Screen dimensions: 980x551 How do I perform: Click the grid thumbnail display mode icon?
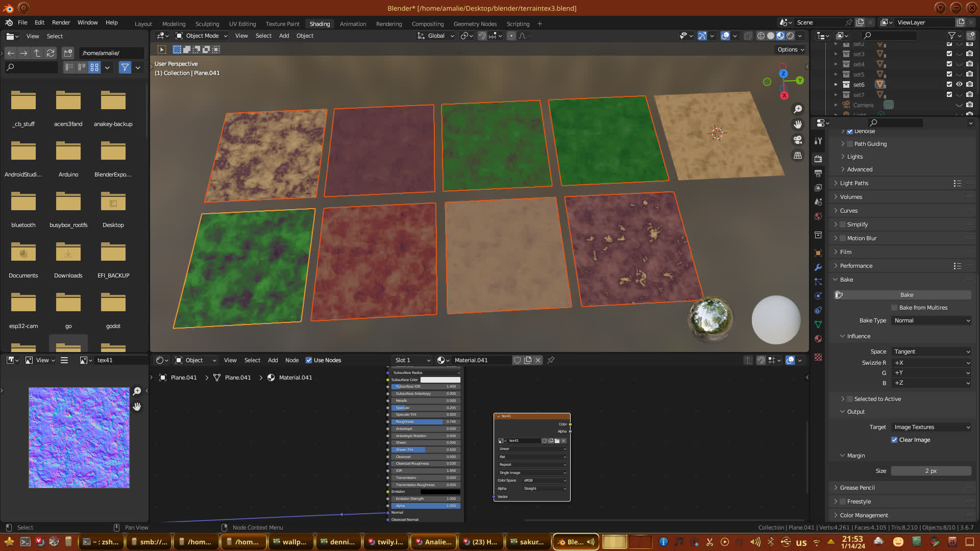tap(94, 67)
